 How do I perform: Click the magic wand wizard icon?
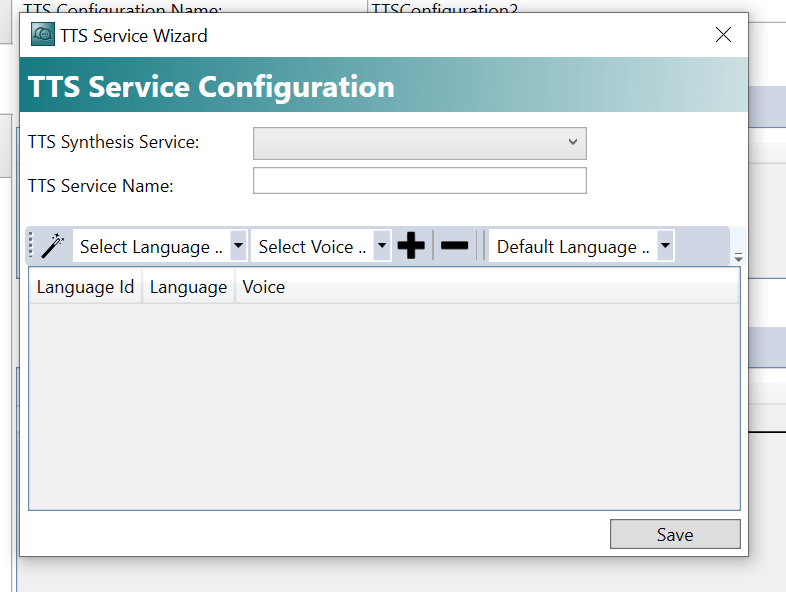click(x=53, y=246)
